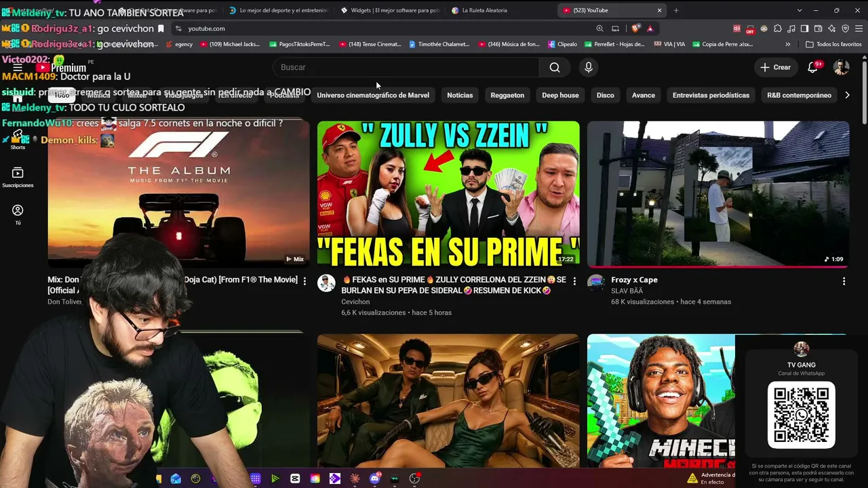Open the Brave VPN shield icon
This screenshot has width=868, height=488.
point(845,28)
